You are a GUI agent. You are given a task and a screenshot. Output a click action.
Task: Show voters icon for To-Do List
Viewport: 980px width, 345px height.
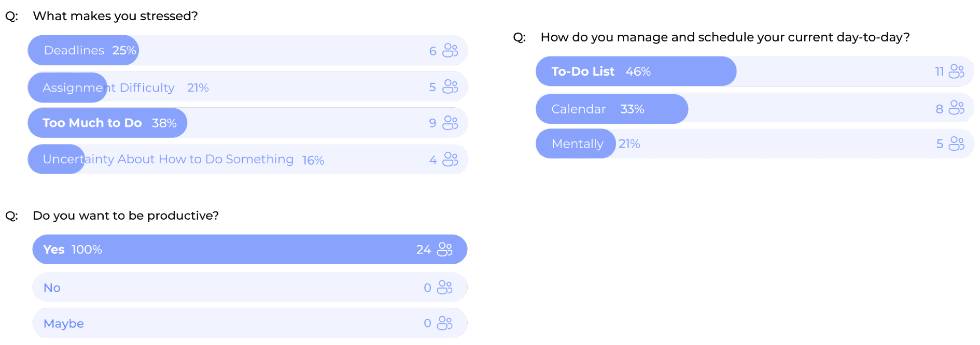956,71
